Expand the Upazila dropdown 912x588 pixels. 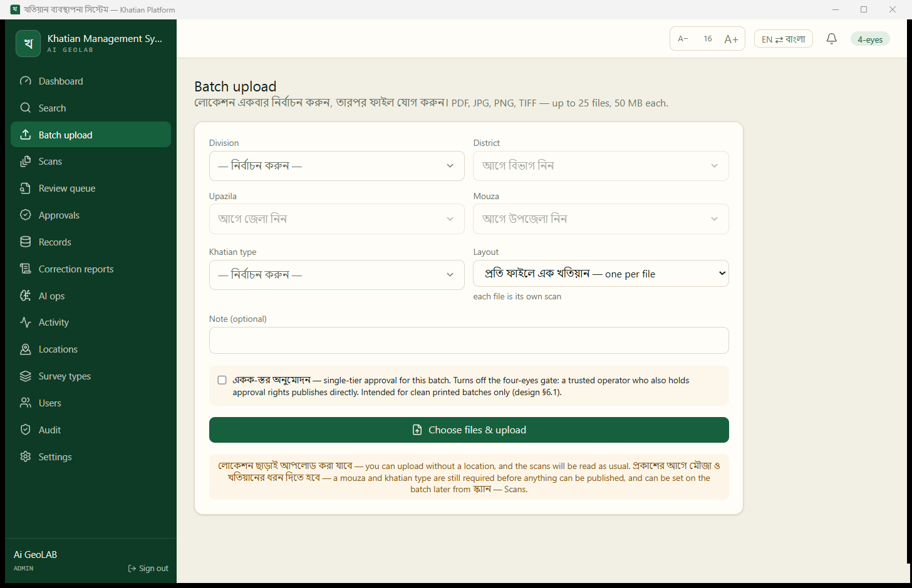click(x=337, y=219)
